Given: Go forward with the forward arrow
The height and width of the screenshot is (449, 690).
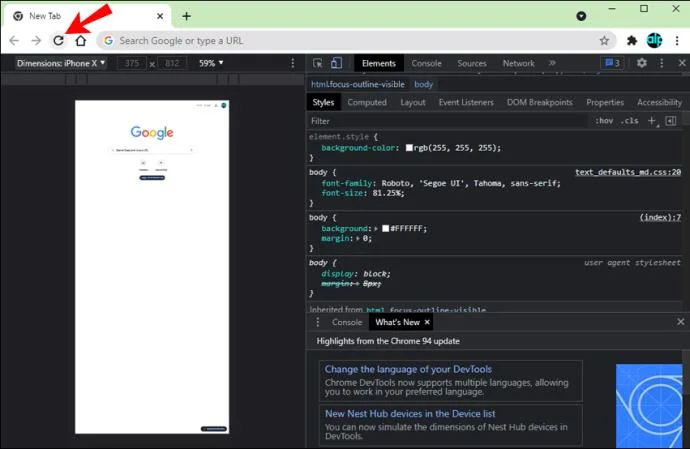Looking at the screenshot, I should [x=36, y=40].
